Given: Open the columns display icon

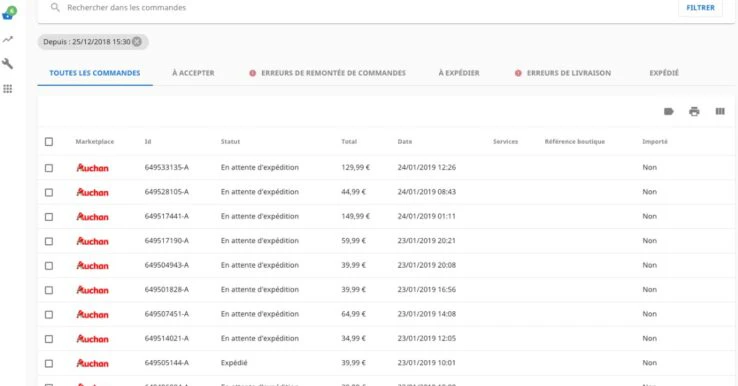Looking at the screenshot, I should click(720, 112).
